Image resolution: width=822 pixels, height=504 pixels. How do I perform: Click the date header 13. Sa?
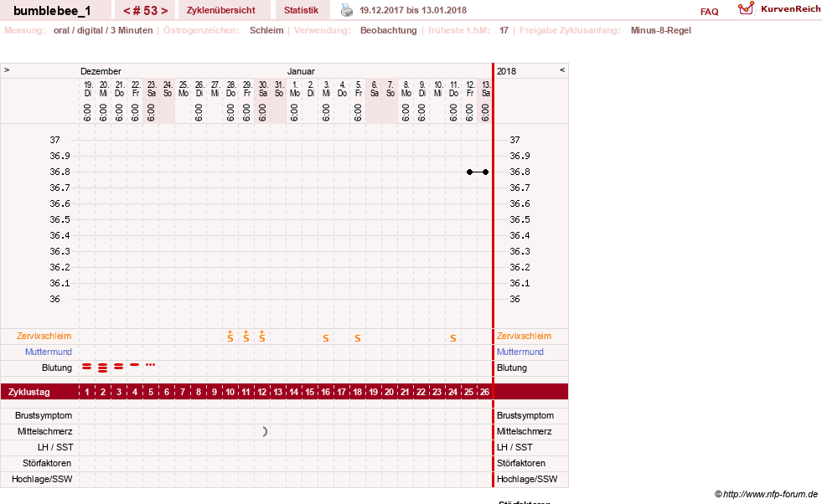point(486,89)
